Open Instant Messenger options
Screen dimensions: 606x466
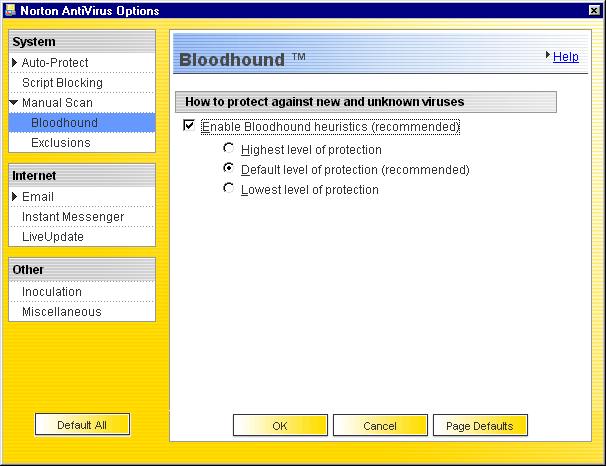(x=73, y=217)
